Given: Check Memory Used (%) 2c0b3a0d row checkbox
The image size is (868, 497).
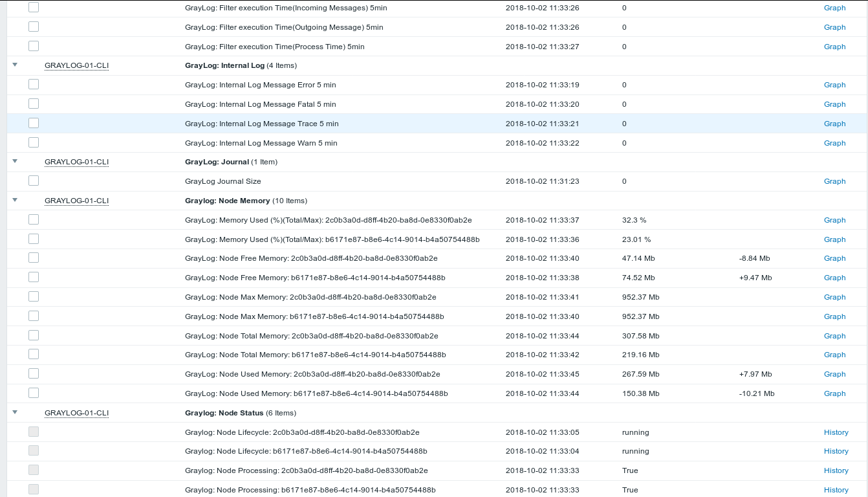Looking at the screenshot, I should [34, 219].
